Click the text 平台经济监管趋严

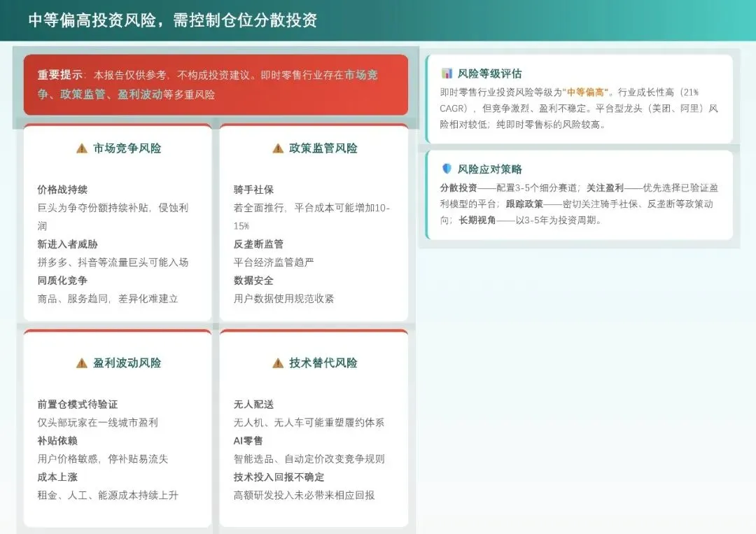[274, 262]
